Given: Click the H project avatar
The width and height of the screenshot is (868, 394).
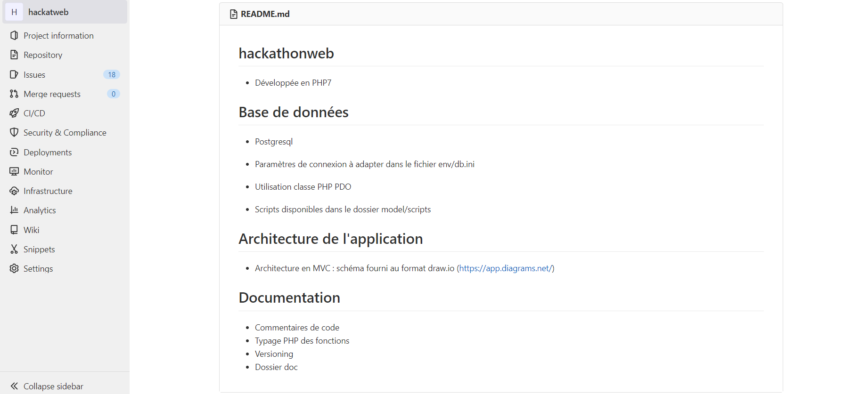Looking at the screenshot, I should [14, 12].
